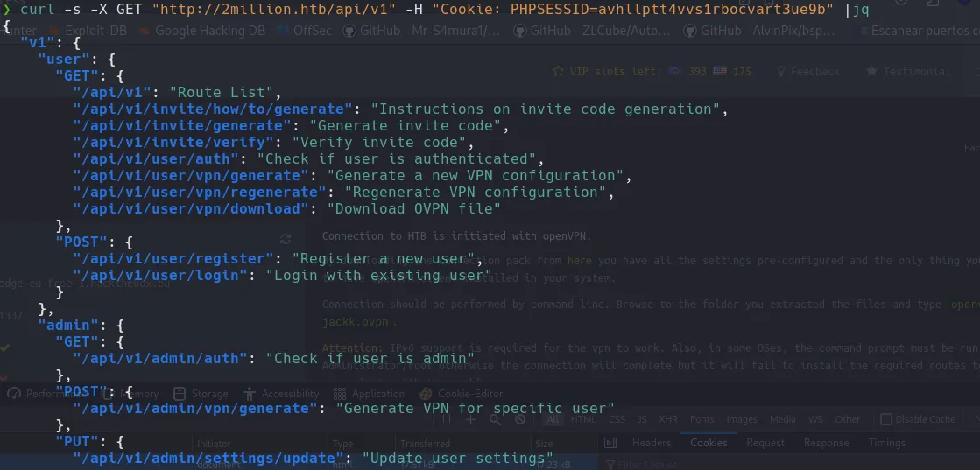This screenshot has height=470, width=980.
Task: Click the Feedback lightbulb icon
Action: 780,71
